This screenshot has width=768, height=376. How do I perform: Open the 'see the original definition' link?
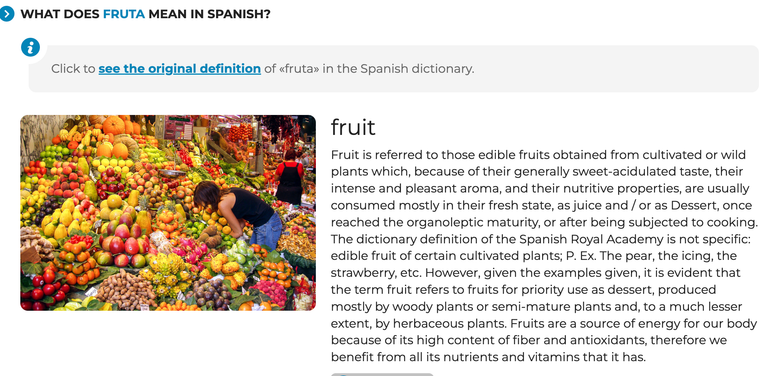(180, 69)
